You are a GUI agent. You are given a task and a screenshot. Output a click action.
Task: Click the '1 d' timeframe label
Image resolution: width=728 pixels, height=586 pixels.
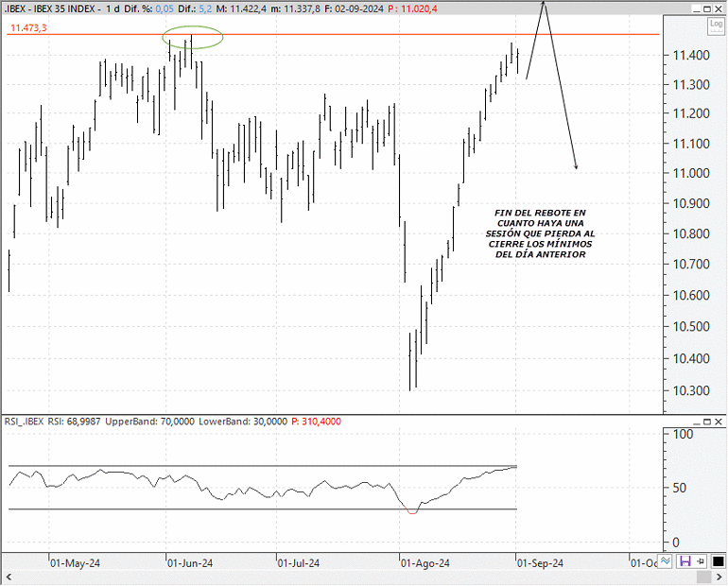tap(113, 9)
